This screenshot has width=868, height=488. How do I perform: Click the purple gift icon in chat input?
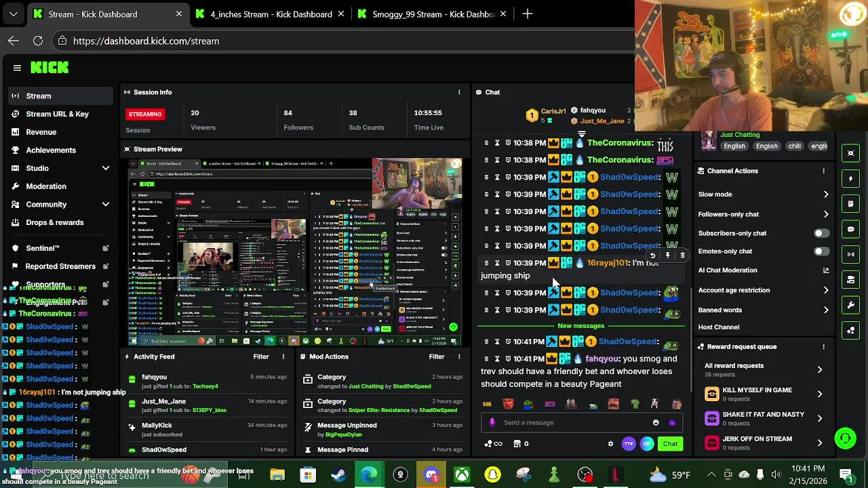[672, 422]
